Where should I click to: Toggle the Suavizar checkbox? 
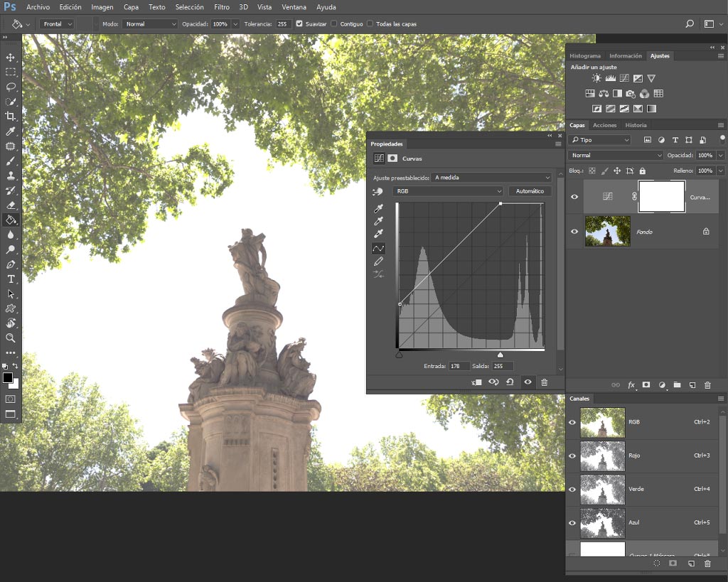299,23
